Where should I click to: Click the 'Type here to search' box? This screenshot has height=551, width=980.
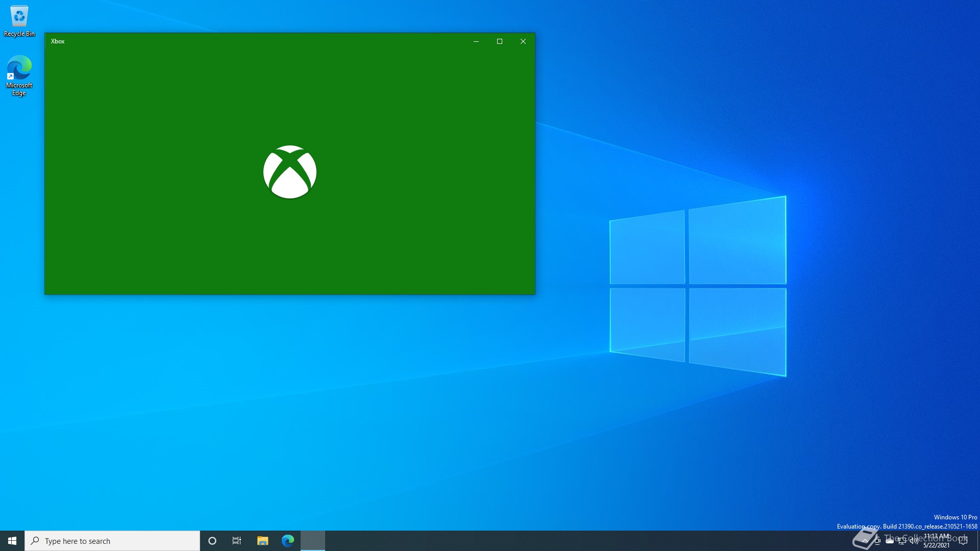112,541
